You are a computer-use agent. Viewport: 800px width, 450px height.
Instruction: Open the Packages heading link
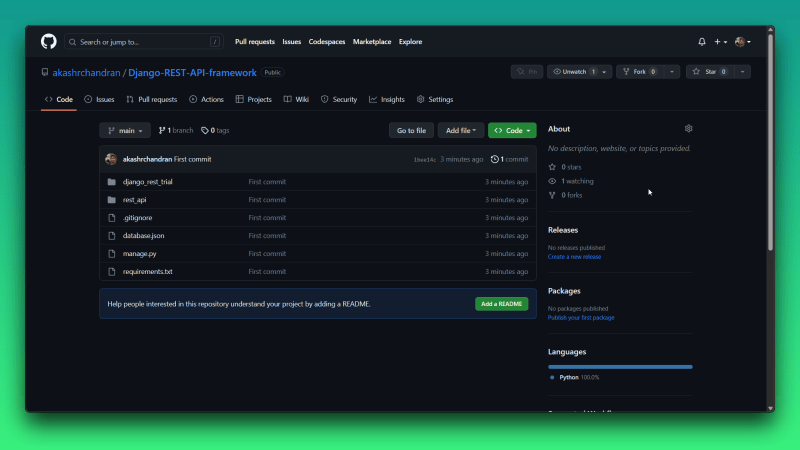point(564,291)
